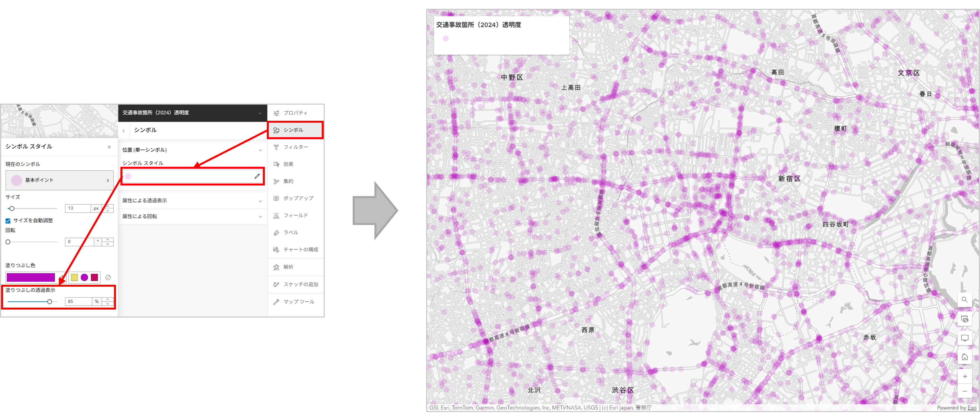Toggle fullscreen with monitor icon
Viewport: 980px width, 420px height.
point(964,338)
